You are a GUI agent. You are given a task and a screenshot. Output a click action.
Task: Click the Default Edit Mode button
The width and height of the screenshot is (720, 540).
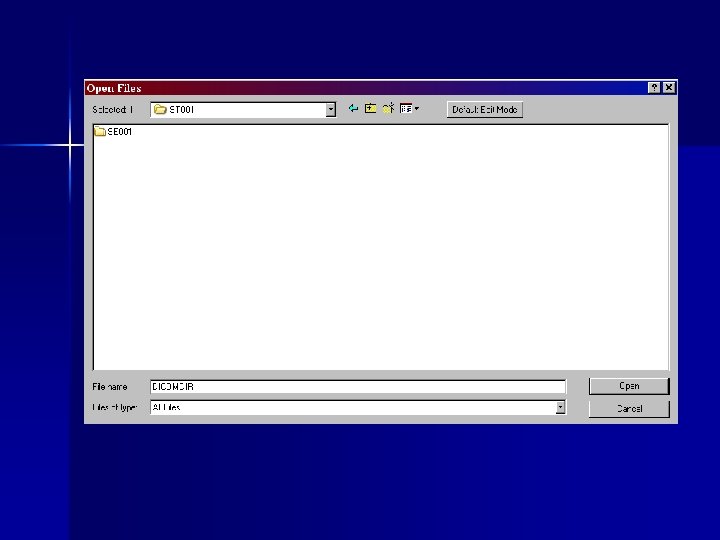[484, 110]
